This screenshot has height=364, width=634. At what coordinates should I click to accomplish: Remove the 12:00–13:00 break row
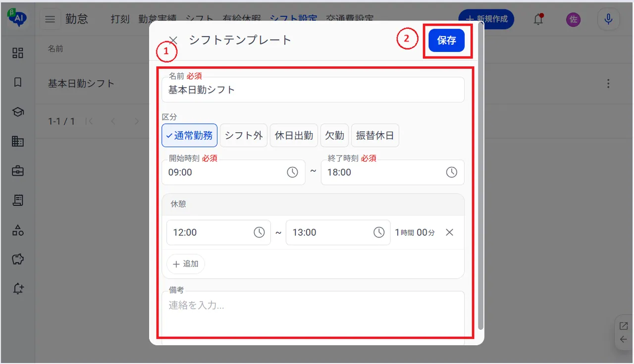(x=450, y=232)
